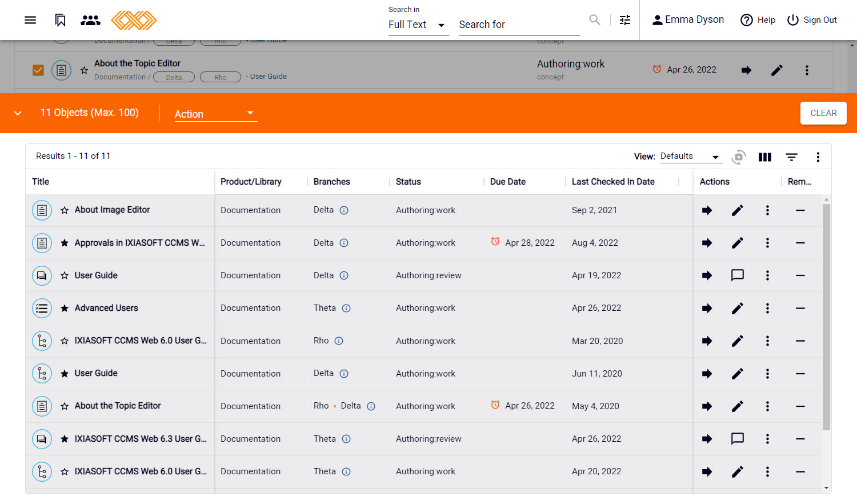The height and width of the screenshot is (504, 857).
Task: Remove Rho row IXIASOFT CCMS Web 6.0
Action: pos(800,341)
